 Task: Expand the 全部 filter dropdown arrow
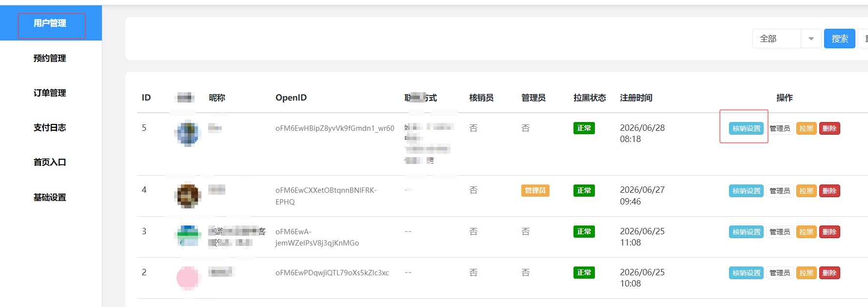point(811,39)
